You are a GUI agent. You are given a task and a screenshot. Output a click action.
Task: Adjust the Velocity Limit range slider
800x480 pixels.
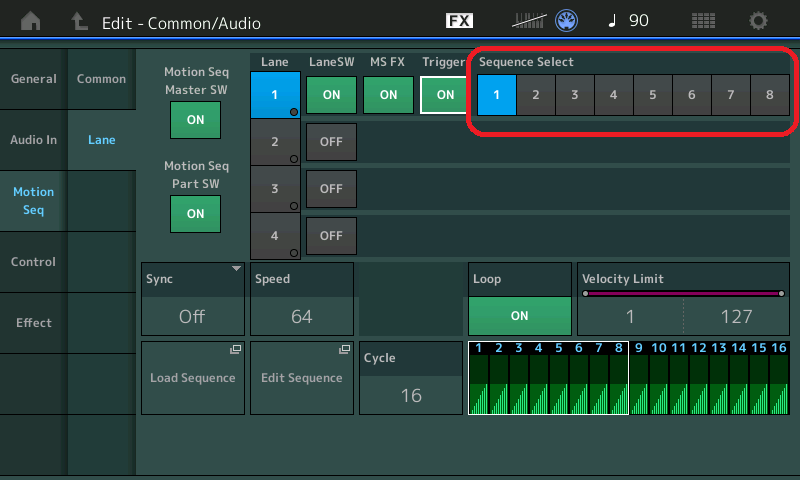click(x=682, y=294)
